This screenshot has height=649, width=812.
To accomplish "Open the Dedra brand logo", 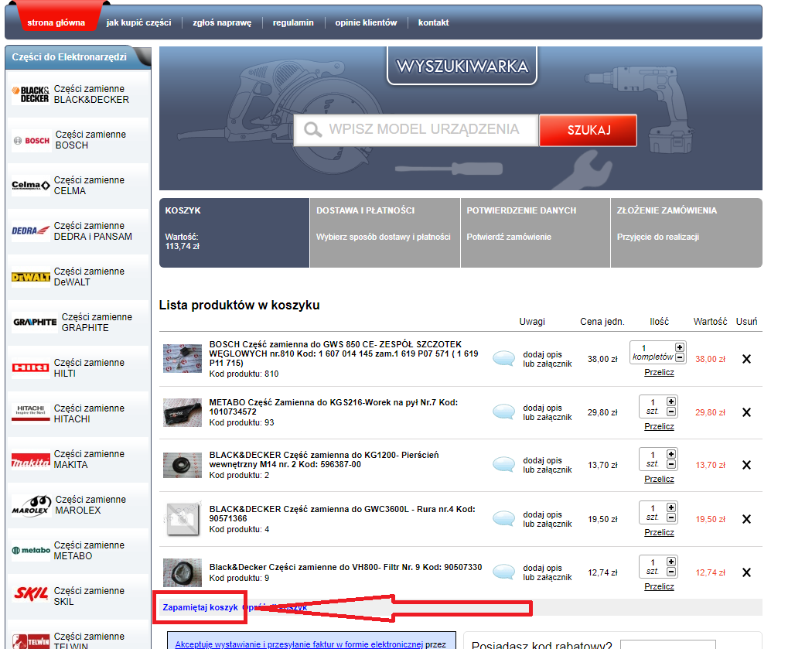I will click(x=31, y=231).
